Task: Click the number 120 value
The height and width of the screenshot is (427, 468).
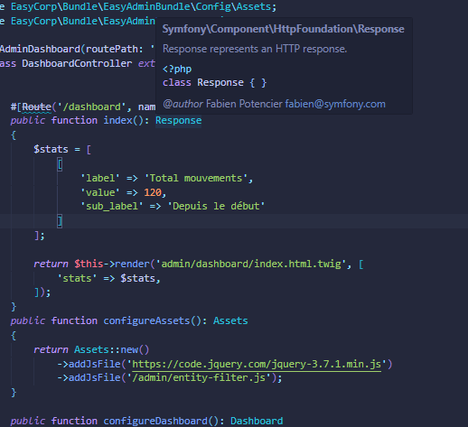Action: click(x=153, y=192)
